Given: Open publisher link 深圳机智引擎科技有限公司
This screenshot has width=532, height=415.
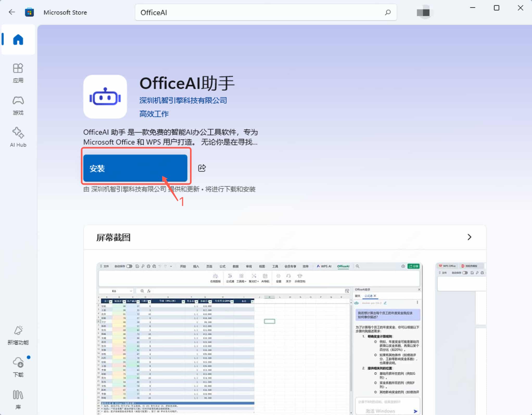Looking at the screenshot, I should coord(182,100).
